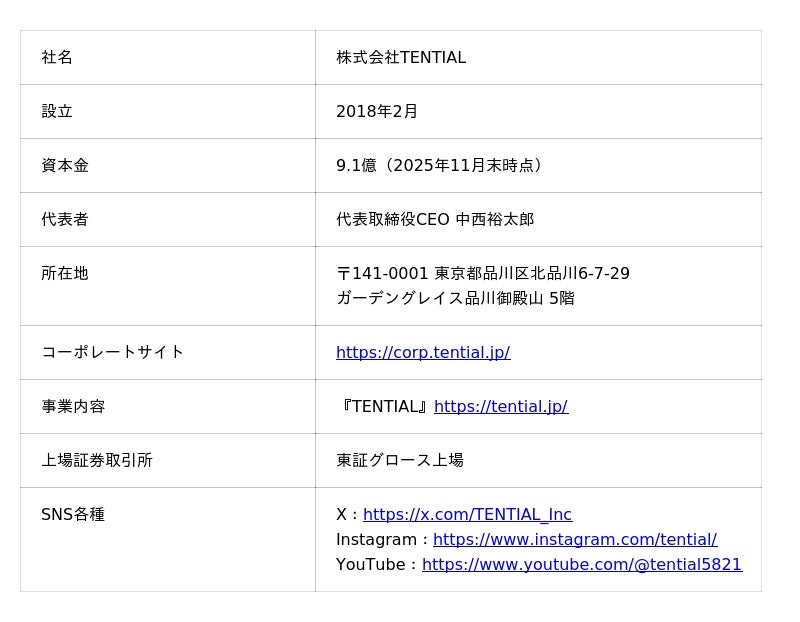Click the ガーデングレイス品川御殿山 5階 building line
The height and width of the screenshot is (622, 800).
(x=455, y=299)
